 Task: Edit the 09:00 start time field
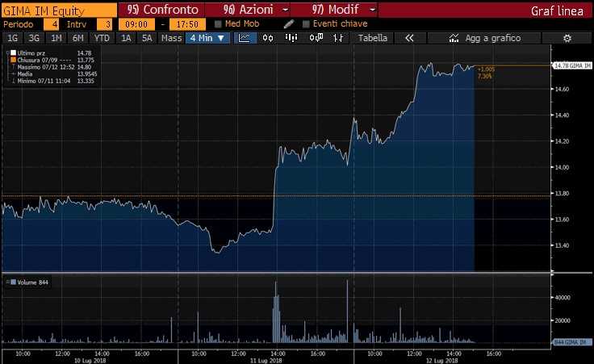tap(136, 24)
